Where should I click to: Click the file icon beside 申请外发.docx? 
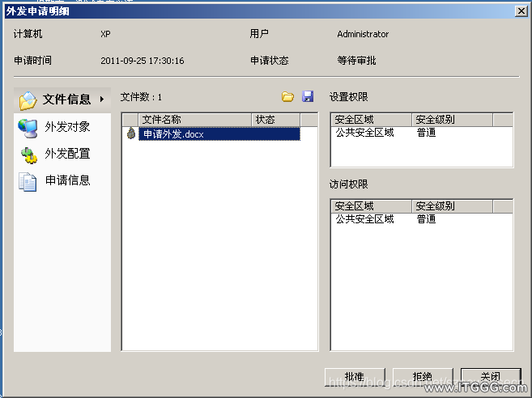point(131,133)
